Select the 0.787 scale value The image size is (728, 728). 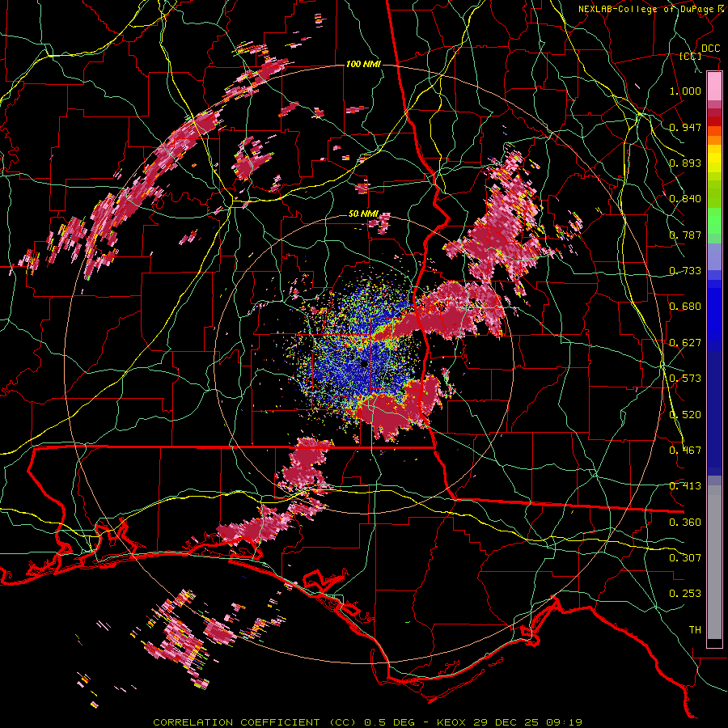point(685,235)
